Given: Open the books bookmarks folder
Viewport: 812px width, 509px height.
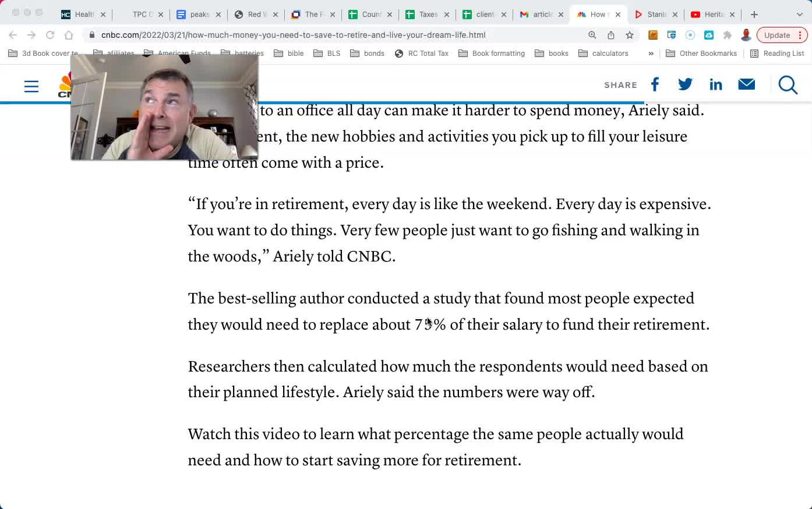Looking at the screenshot, I should (552, 54).
